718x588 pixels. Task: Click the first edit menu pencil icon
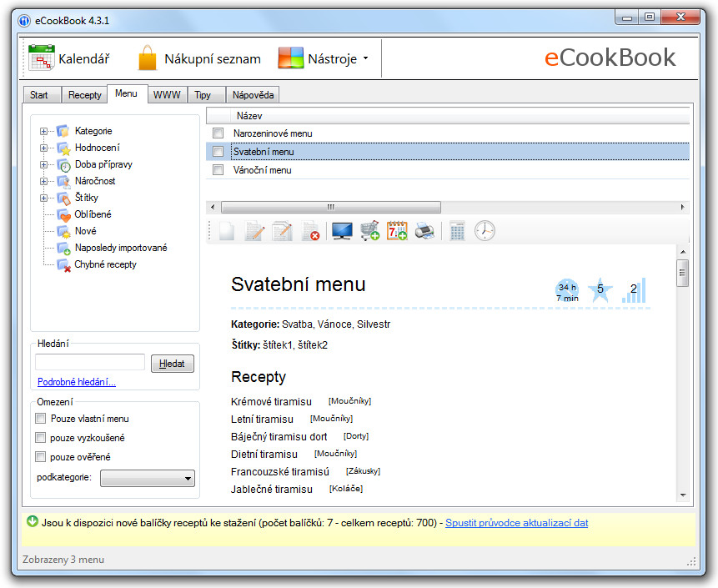254,231
